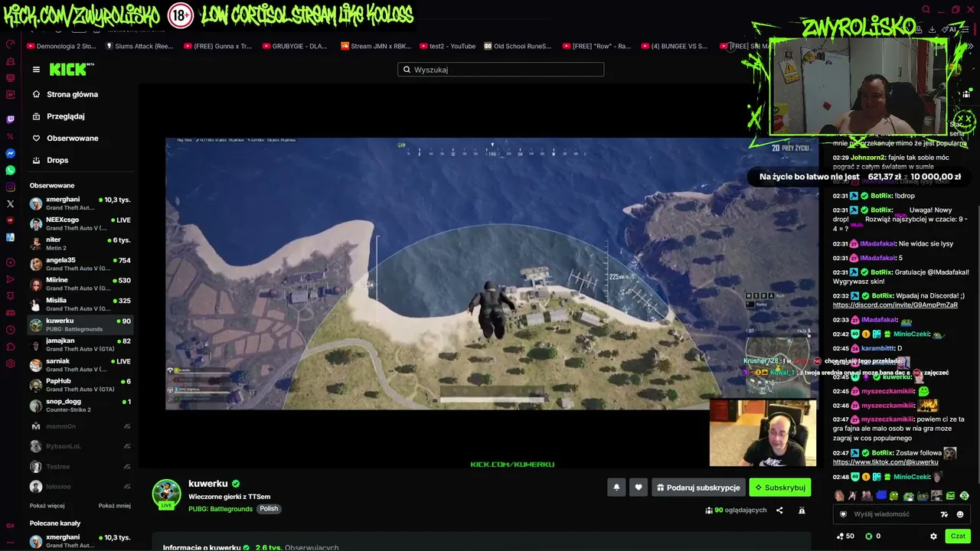
Task: Open PUBG: Battlegrounds category link
Action: point(220,509)
